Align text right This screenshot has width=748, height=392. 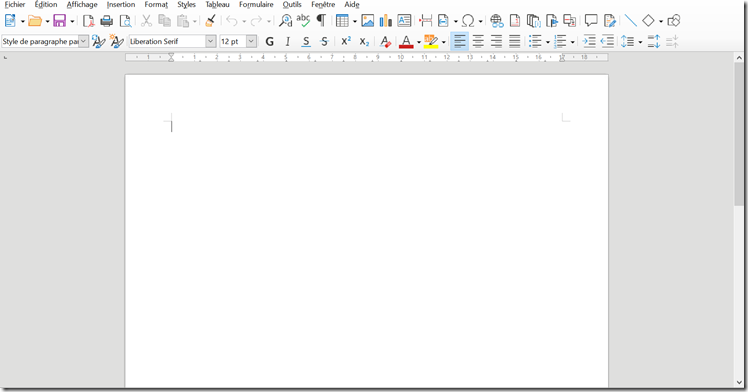click(x=496, y=41)
